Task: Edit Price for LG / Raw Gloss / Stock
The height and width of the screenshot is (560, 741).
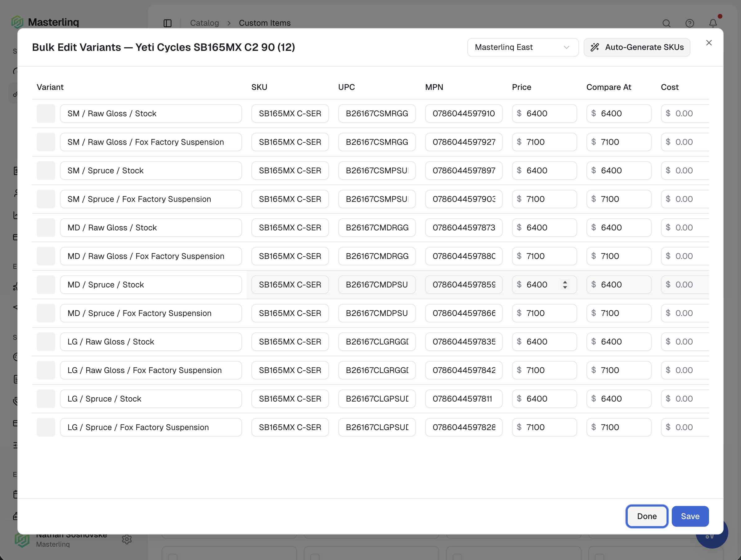Action: coord(544,341)
